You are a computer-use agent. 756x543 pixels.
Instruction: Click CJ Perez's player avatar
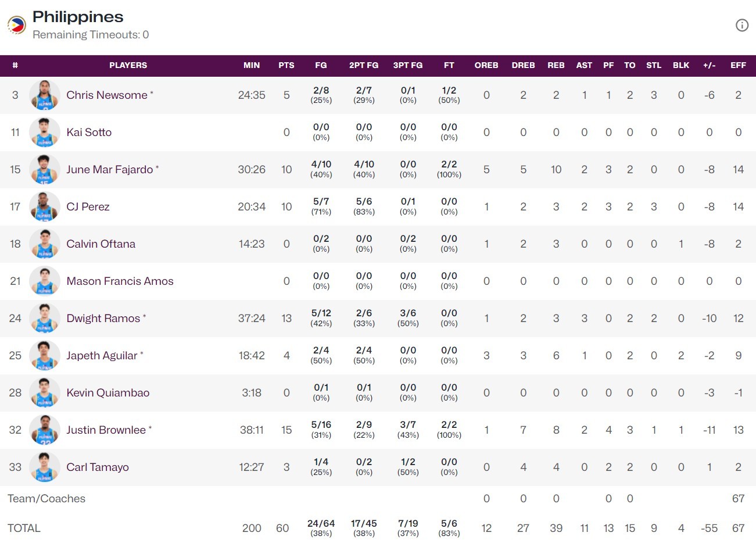pos(45,207)
